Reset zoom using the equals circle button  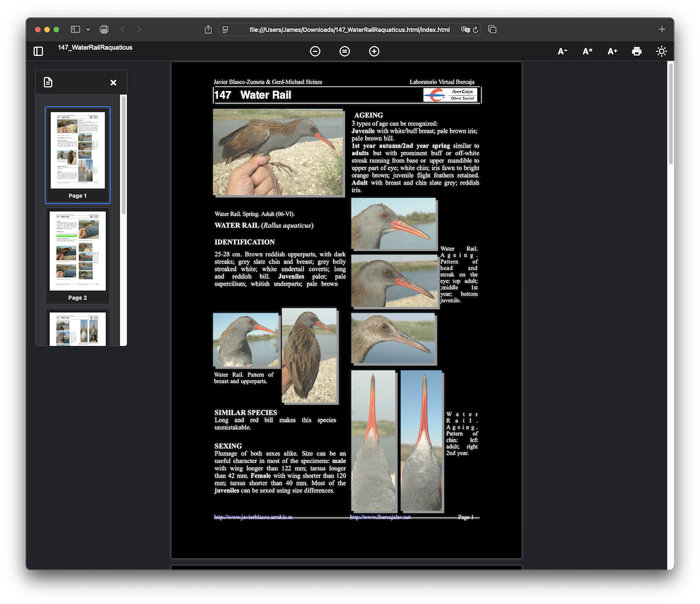(x=345, y=51)
